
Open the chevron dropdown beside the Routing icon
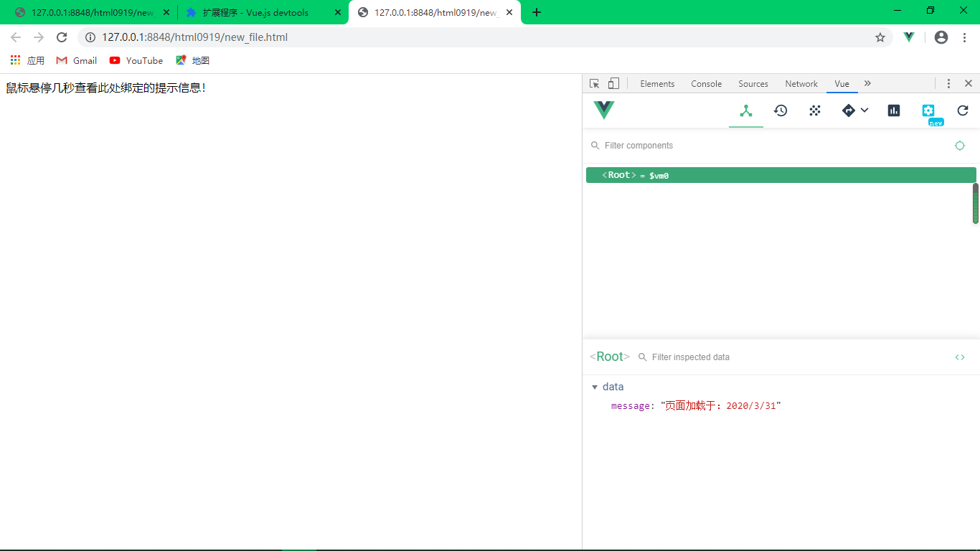[864, 110]
